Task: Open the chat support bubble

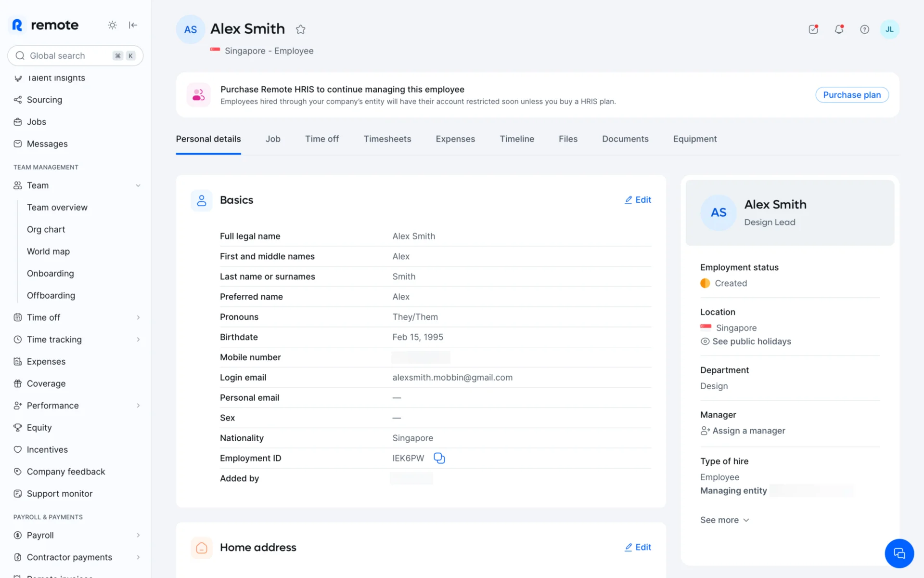Action: [x=898, y=553]
